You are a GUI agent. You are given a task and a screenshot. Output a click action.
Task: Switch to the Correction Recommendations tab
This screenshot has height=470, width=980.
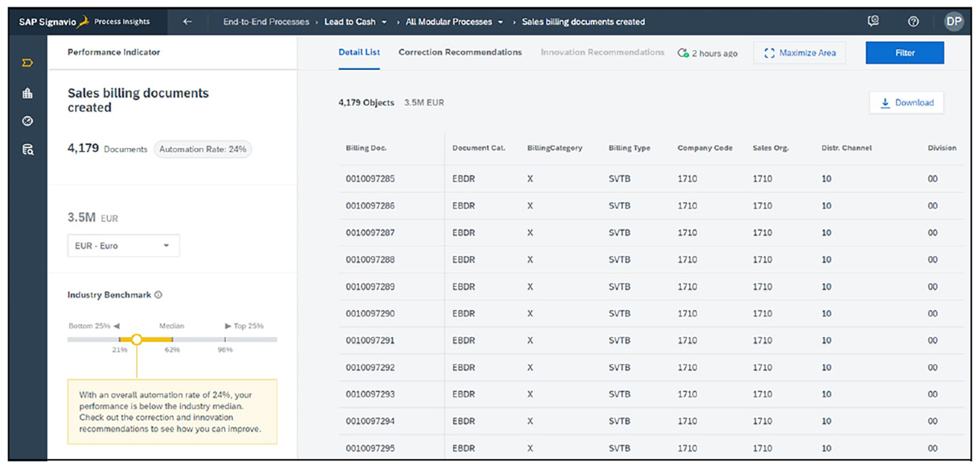(x=460, y=52)
